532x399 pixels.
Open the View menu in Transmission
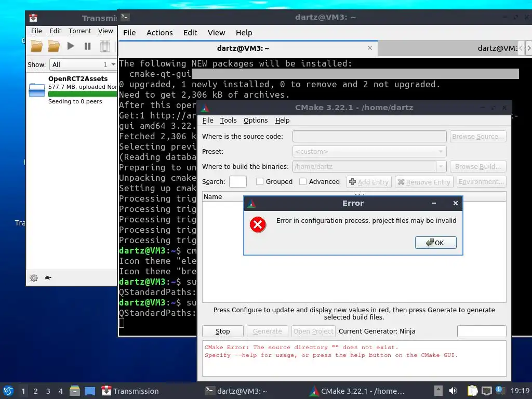click(x=105, y=31)
